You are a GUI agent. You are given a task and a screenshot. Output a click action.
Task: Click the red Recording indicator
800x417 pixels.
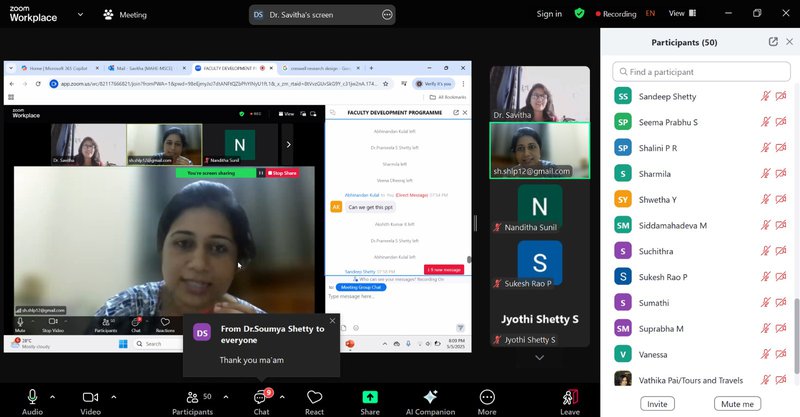click(x=616, y=14)
